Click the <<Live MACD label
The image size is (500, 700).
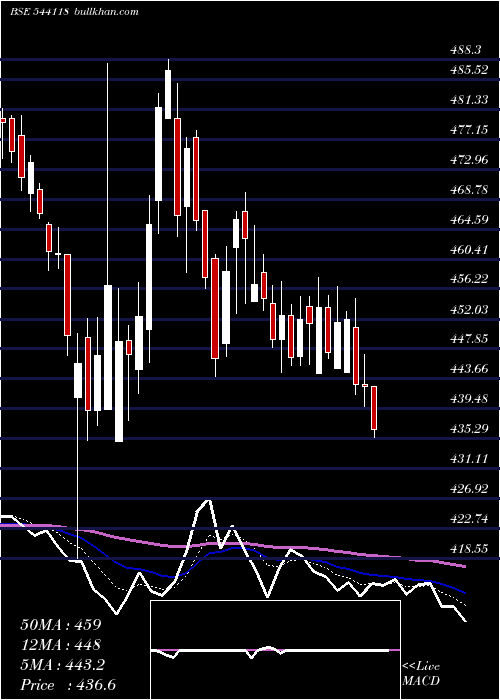point(421,674)
